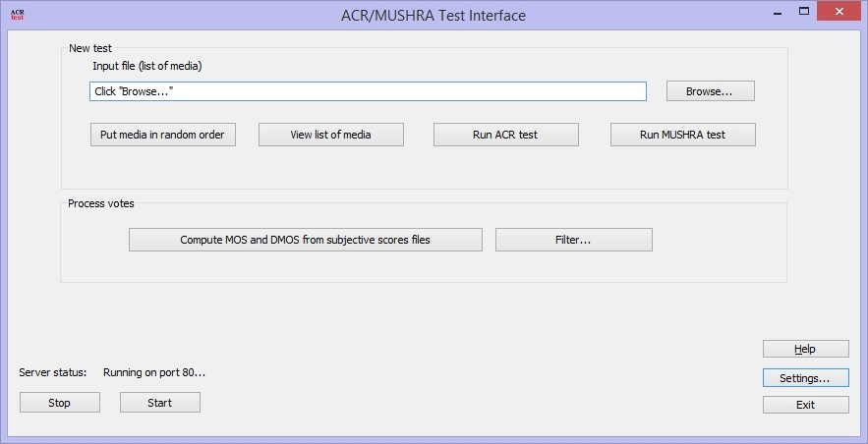868x444 pixels.
Task: Start the server
Action: point(160,403)
